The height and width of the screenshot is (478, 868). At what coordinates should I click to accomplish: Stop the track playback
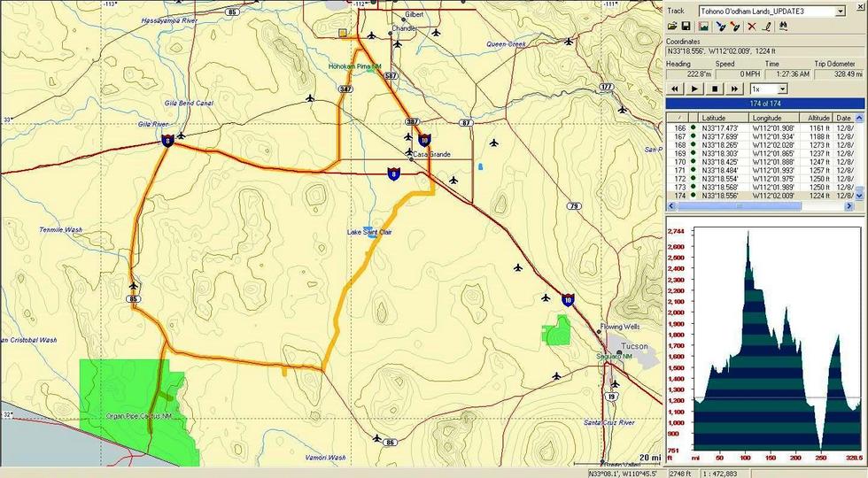(714, 89)
